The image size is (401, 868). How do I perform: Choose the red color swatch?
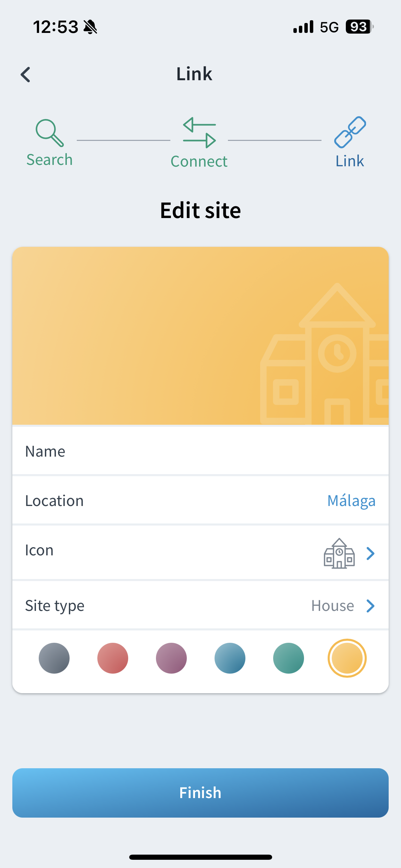coord(113,658)
